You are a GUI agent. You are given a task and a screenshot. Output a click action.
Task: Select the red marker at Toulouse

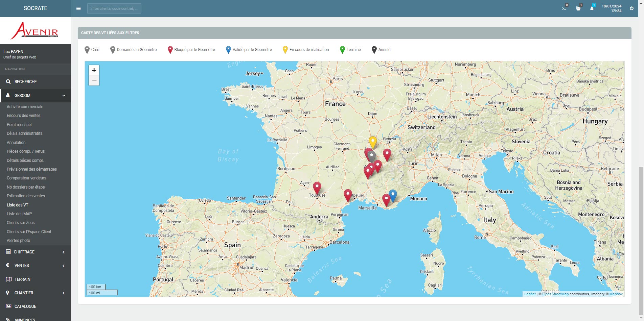tap(317, 187)
